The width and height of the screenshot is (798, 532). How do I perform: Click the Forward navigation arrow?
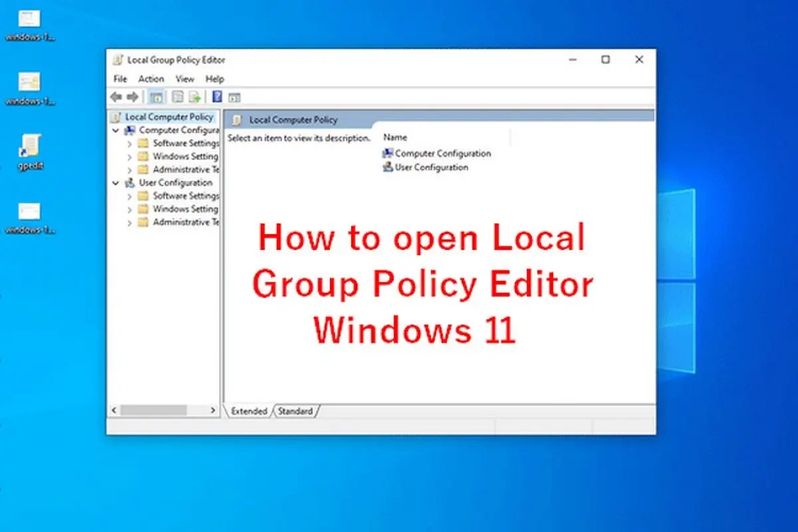(132, 97)
